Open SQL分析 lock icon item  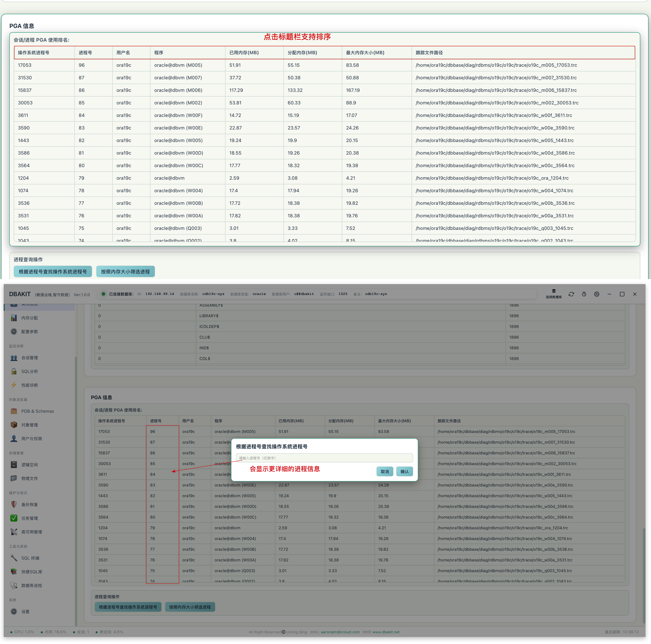pyautogui.click(x=29, y=371)
